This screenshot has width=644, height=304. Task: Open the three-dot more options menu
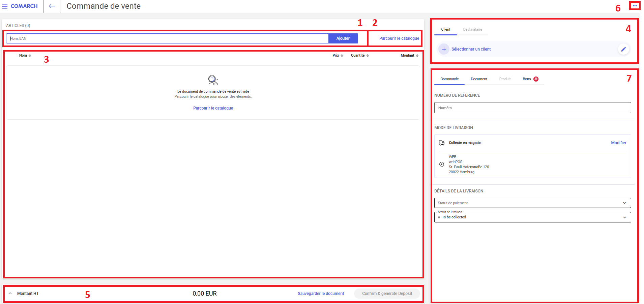click(635, 6)
